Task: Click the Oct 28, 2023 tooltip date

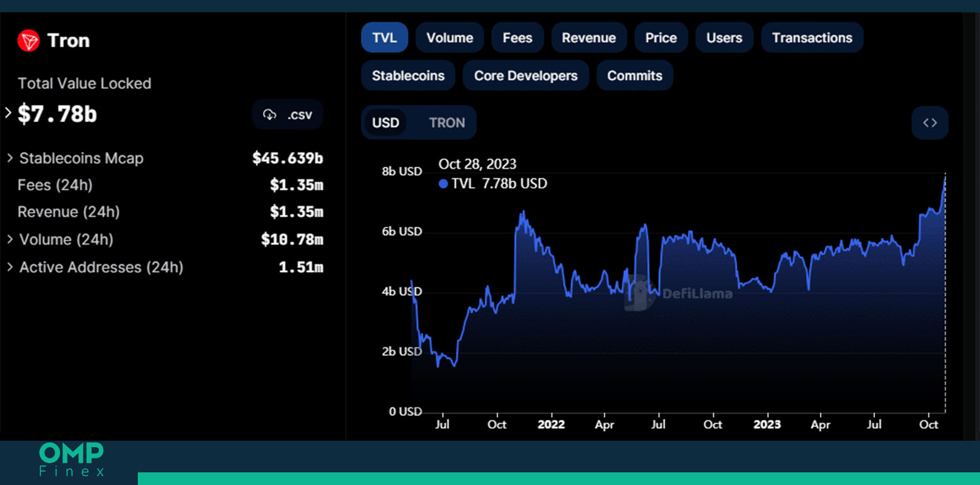Action: point(477,164)
